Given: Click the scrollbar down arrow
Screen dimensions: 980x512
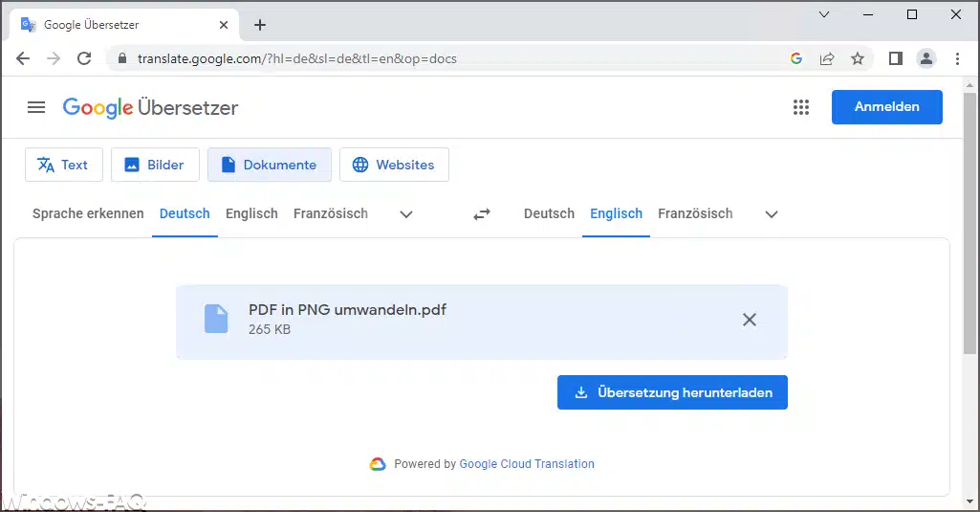Looking at the screenshot, I should tap(969, 501).
